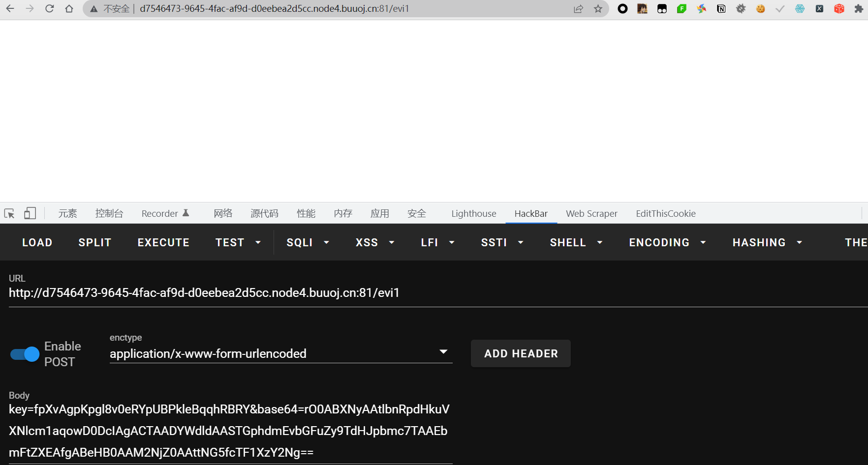Expand the LFI menu arrow
The height and width of the screenshot is (465, 868).
point(452,242)
